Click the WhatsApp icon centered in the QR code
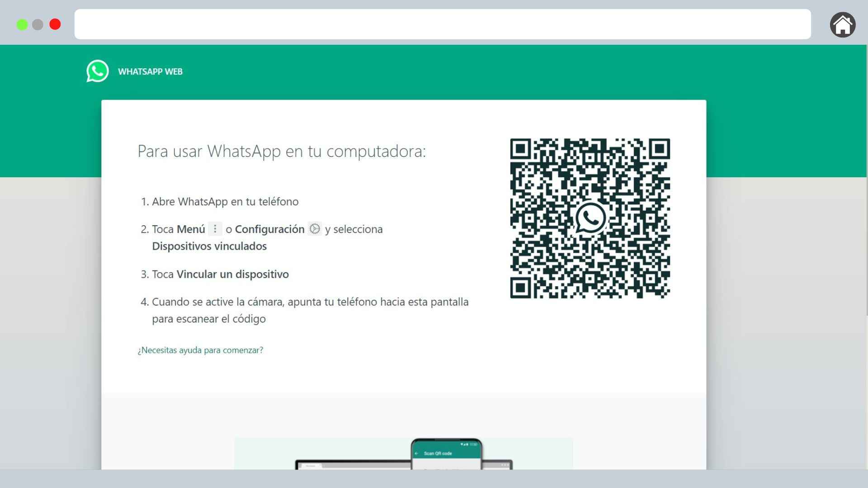The image size is (868, 488). (590, 218)
